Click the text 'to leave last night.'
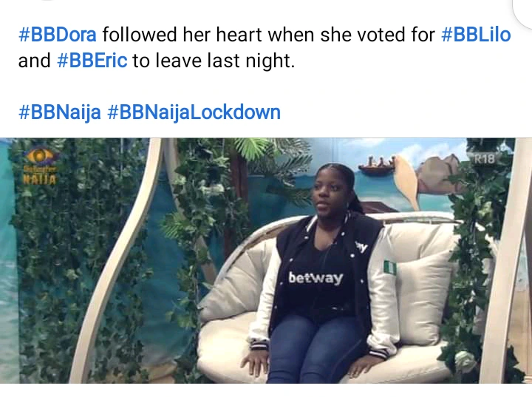The width and height of the screenshot is (532, 397). coord(214,61)
